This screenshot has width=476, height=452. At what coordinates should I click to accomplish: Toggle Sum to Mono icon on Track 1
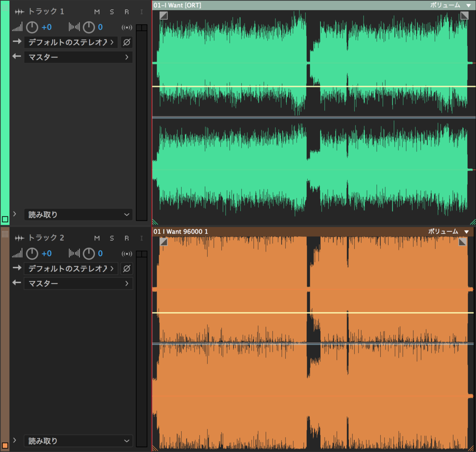pos(127,27)
